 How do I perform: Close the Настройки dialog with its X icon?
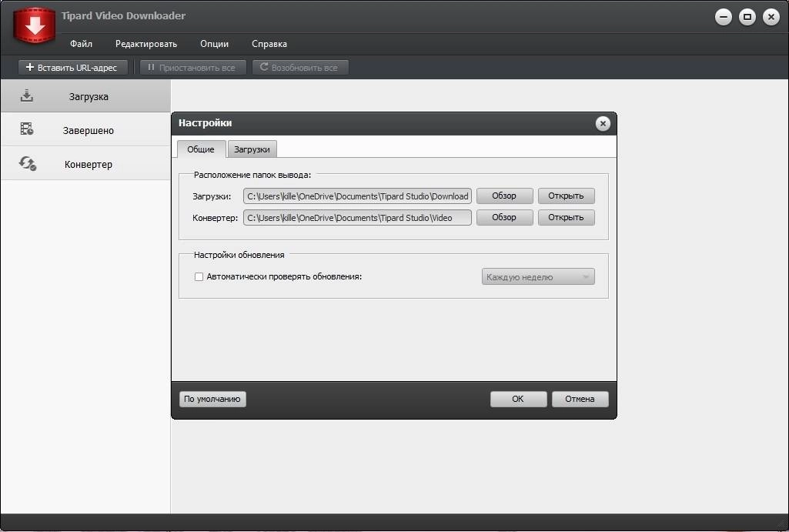602,124
